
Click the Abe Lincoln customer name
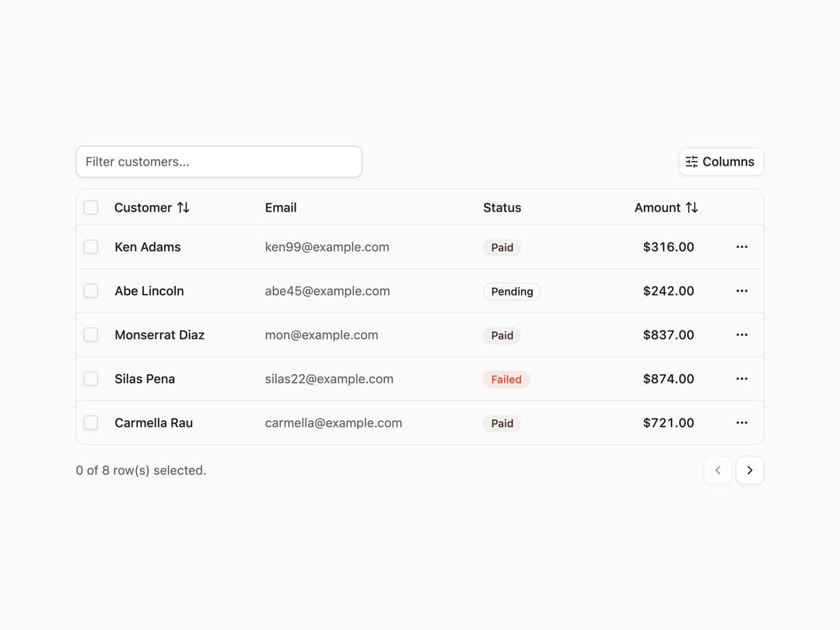click(149, 291)
